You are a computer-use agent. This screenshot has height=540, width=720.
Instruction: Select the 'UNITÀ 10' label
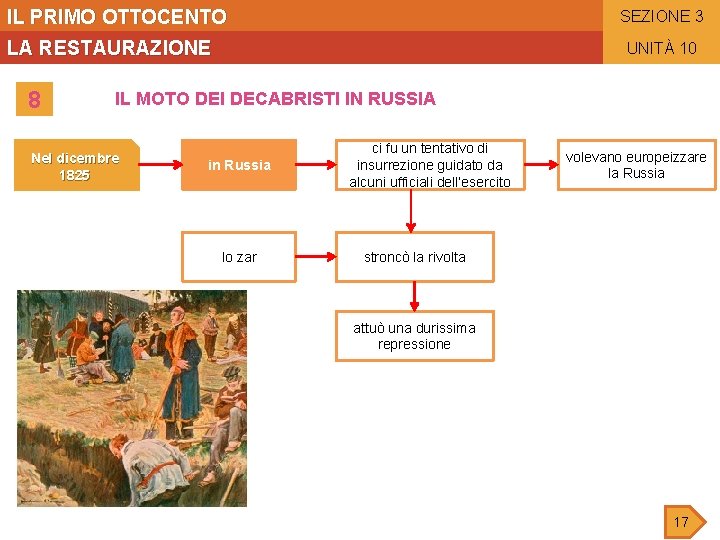(x=661, y=48)
